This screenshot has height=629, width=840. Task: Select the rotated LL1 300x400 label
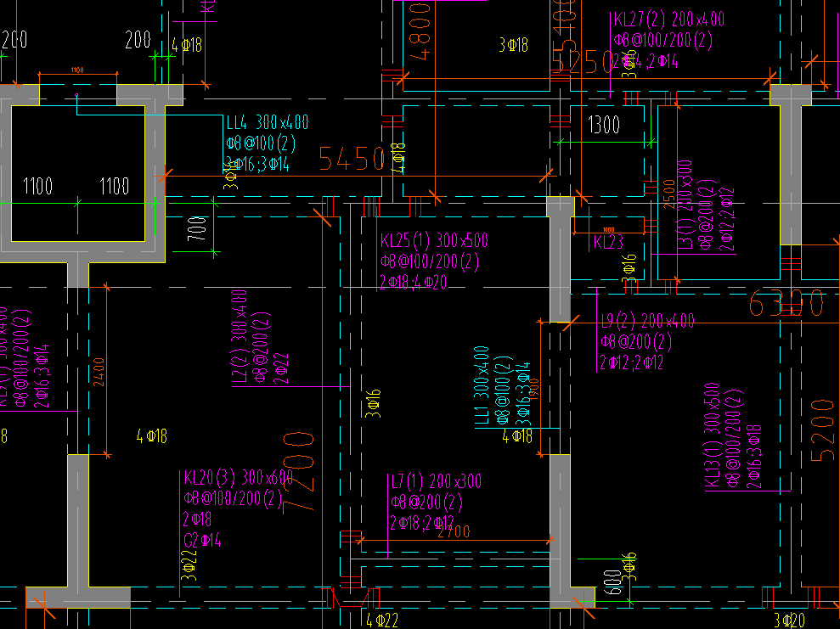[x=482, y=385]
